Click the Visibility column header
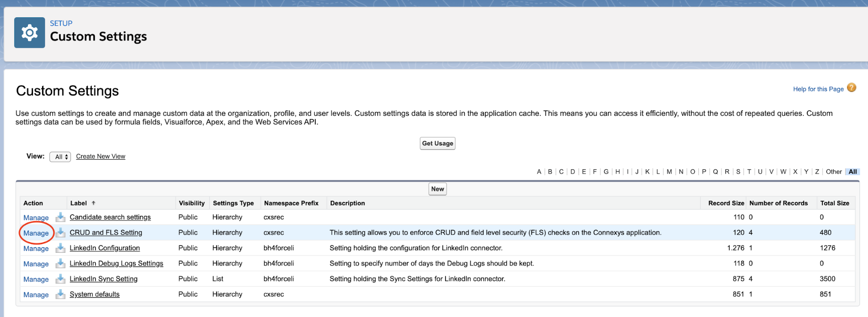 191,203
